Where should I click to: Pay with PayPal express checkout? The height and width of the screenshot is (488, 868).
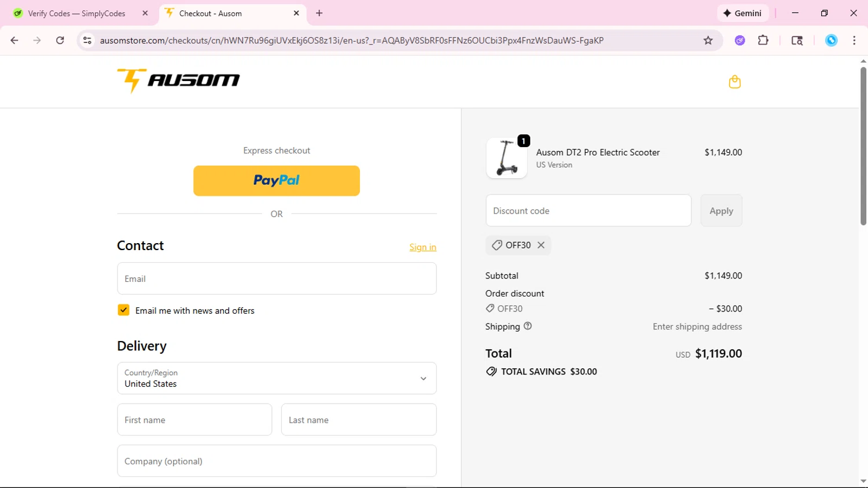coord(277,181)
